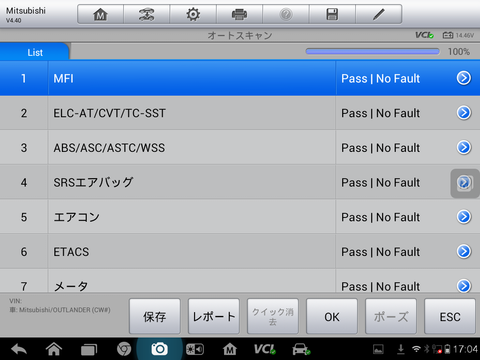Tap the Android back arrow
The width and height of the screenshot is (480, 360).
[19, 349]
